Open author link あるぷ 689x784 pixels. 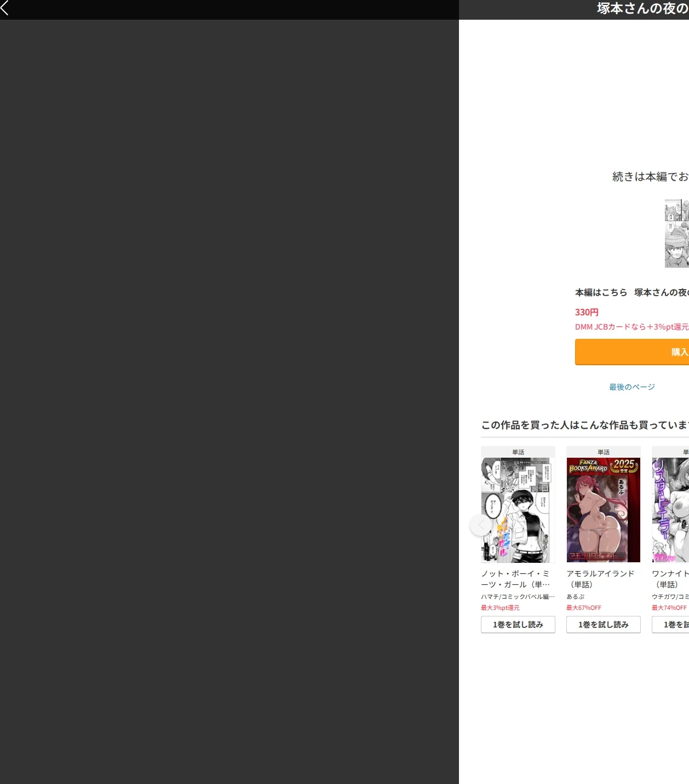(x=576, y=597)
